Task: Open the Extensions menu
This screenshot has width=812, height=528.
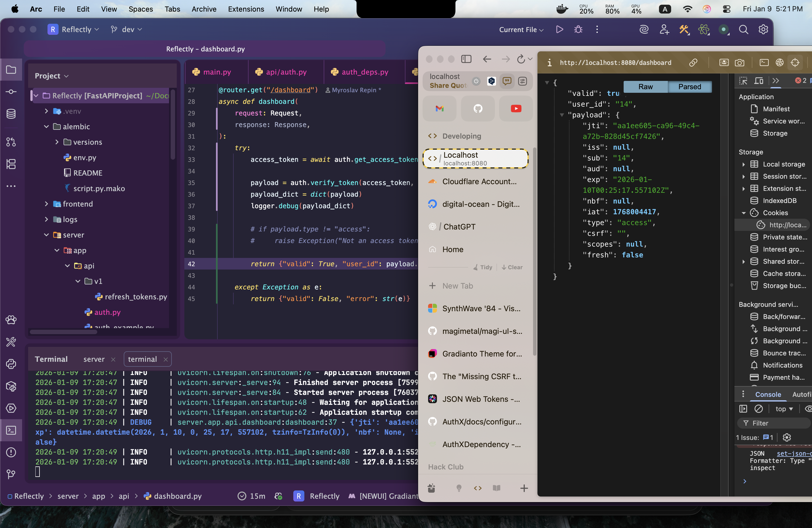Action: [246, 9]
